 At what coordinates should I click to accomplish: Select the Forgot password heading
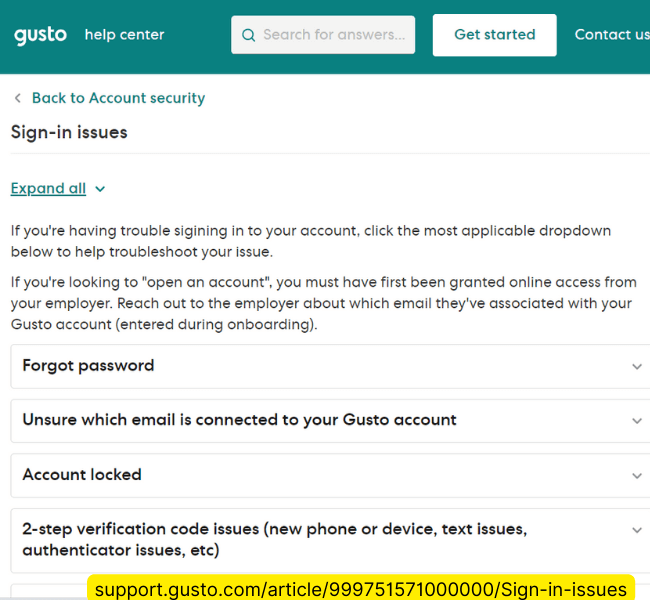click(x=88, y=366)
